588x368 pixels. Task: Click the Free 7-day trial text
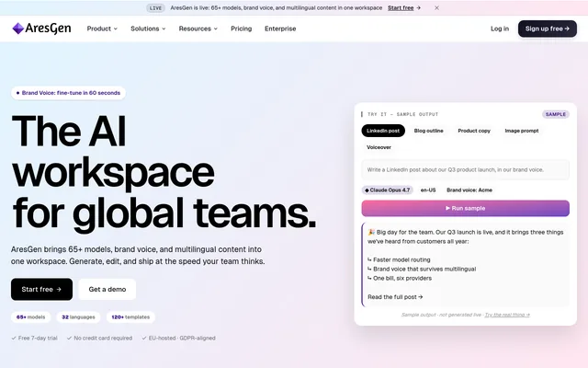tap(35, 338)
